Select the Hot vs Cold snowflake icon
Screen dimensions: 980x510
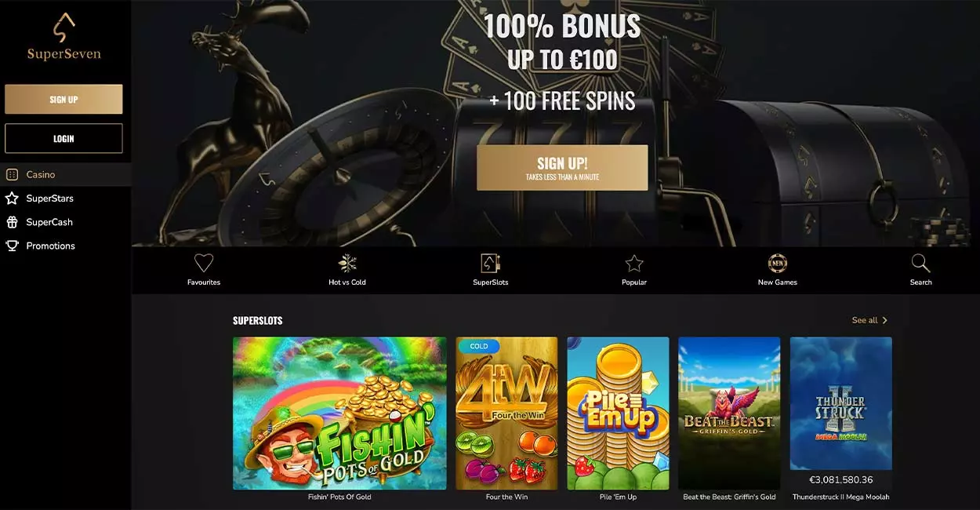(347, 264)
